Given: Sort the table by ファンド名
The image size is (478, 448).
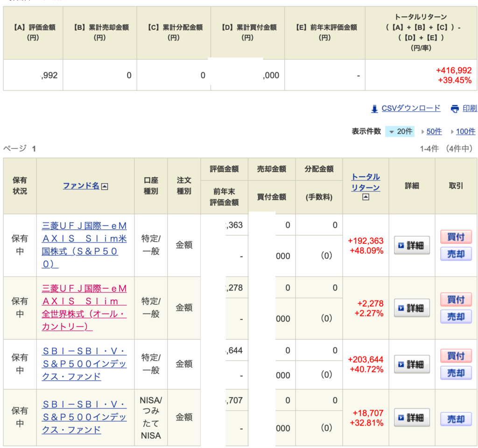Looking at the screenshot, I should pyautogui.click(x=81, y=186).
